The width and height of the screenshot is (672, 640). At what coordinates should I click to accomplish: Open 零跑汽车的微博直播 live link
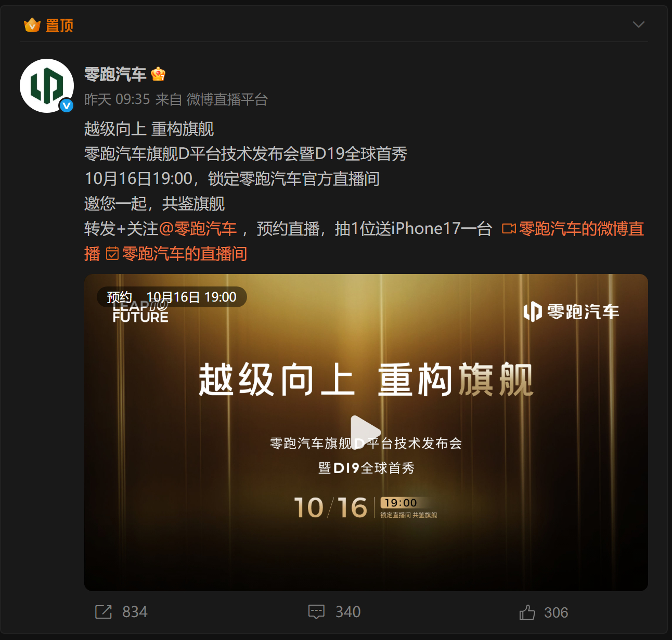pos(573,229)
